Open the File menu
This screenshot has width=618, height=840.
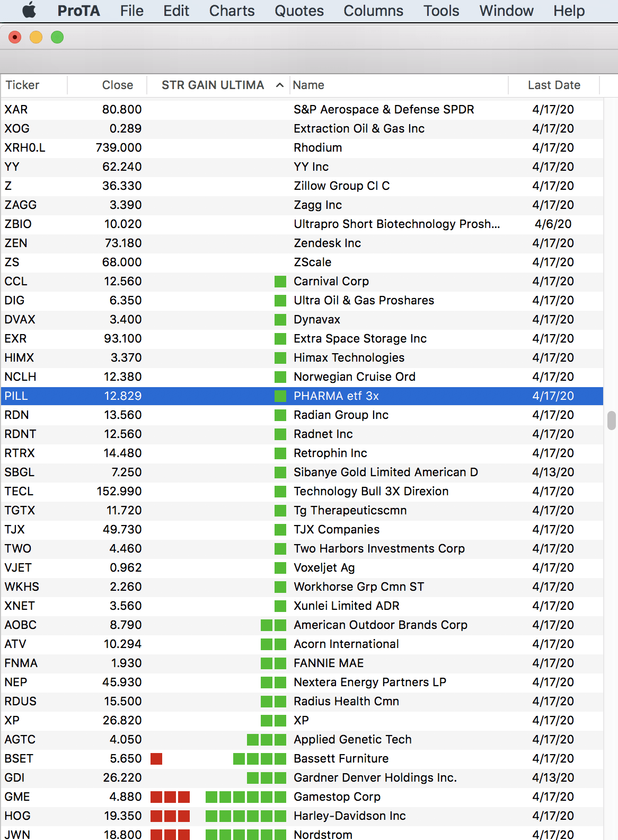point(131,11)
